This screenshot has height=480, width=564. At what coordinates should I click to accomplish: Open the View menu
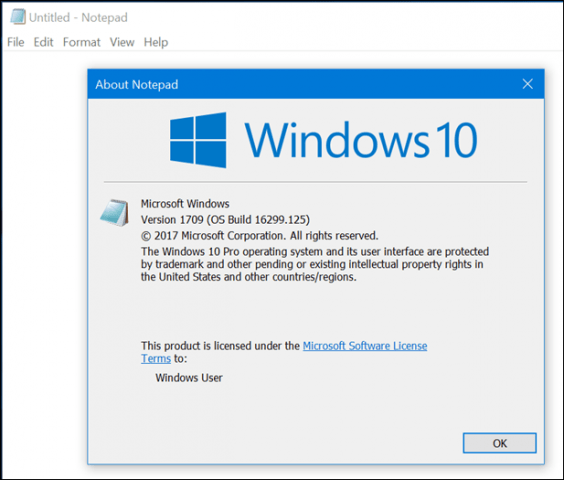[122, 42]
